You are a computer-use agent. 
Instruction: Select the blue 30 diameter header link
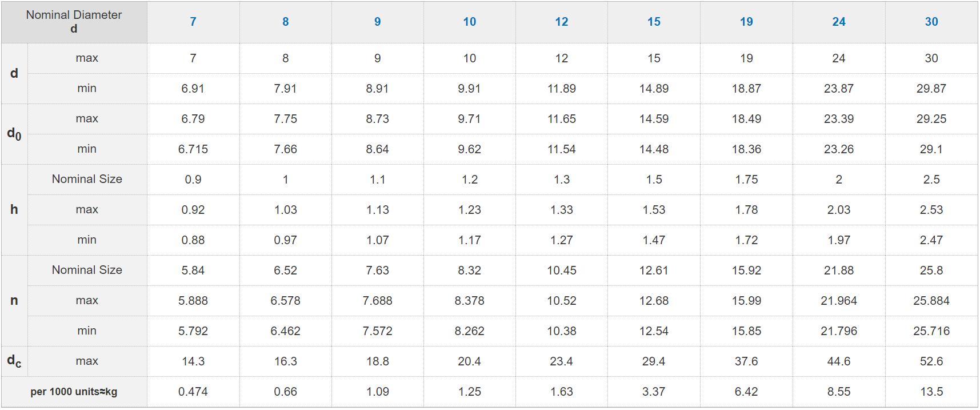click(931, 22)
